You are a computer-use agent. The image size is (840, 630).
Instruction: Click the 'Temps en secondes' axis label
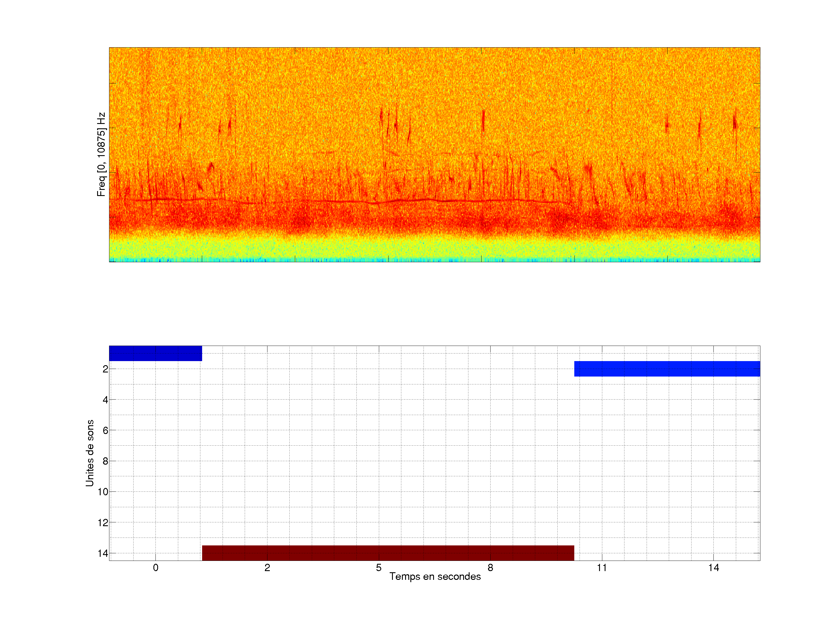(x=435, y=576)
